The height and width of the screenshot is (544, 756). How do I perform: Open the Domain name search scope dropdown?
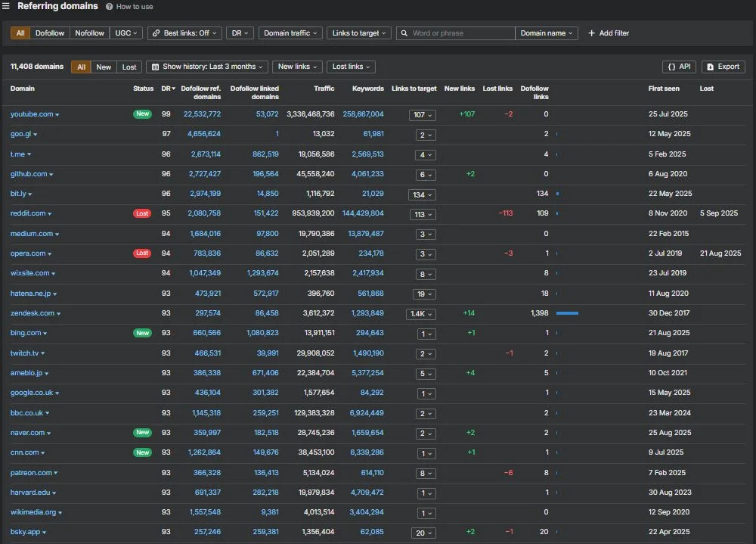point(547,33)
